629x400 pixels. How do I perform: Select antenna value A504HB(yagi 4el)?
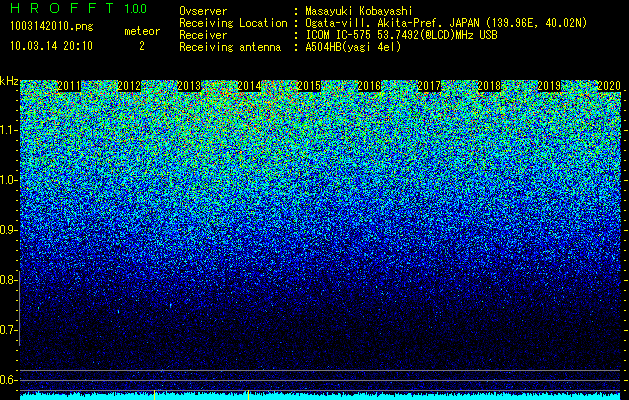353,47
